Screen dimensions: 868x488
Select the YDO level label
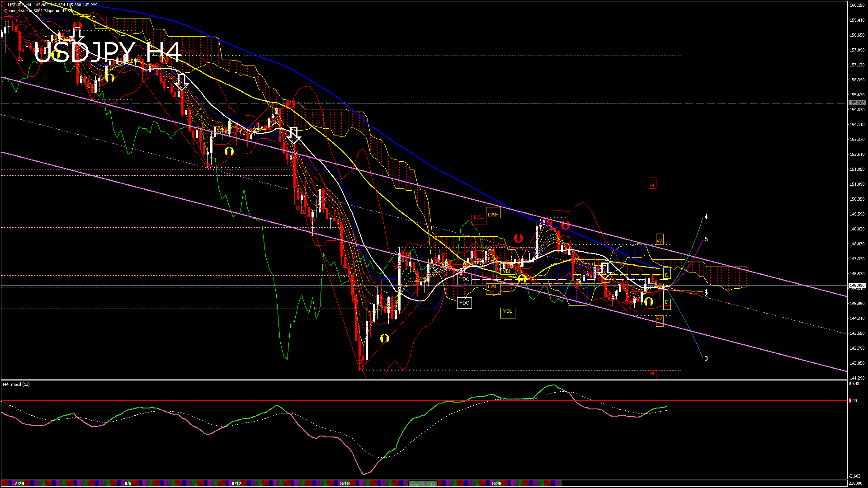(x=464, y=302)
